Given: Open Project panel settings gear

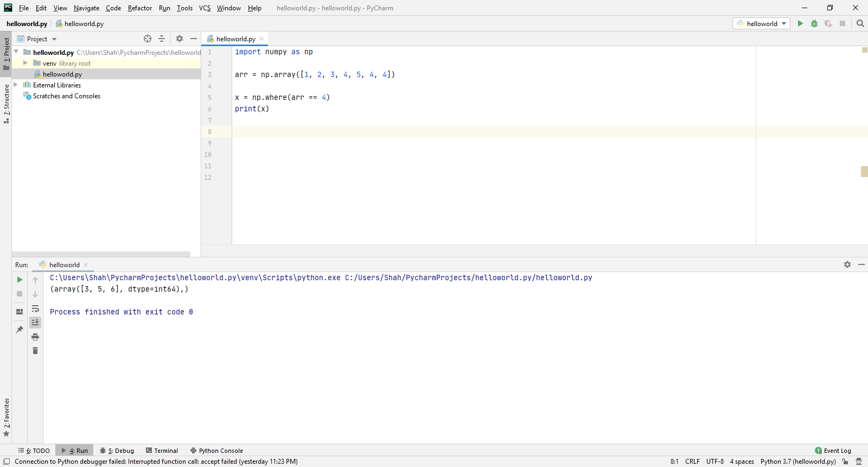Looking at the screenshot, I should click(180, 39).
